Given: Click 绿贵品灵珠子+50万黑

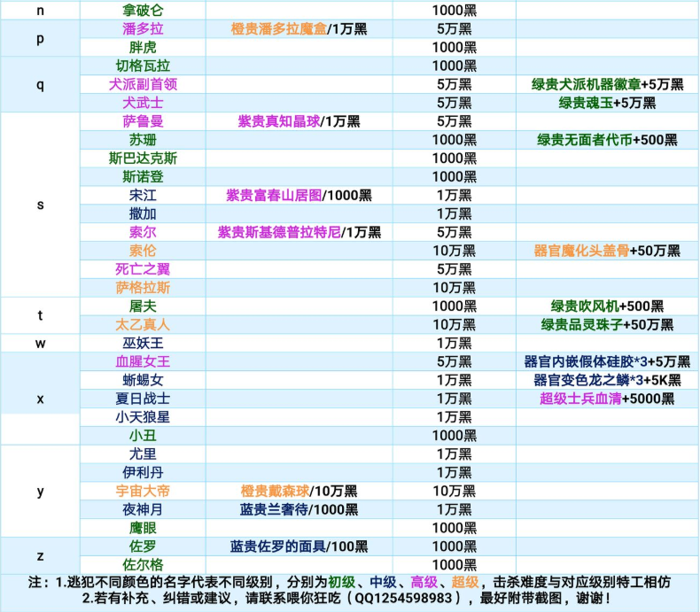Looking at the screenshot, I should coord(607,325).
